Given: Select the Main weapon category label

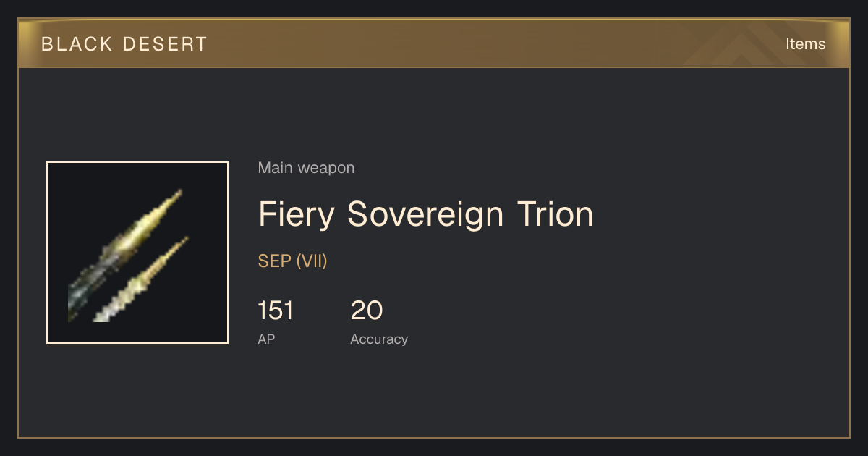Looking at the screenshot, I should pos(306,168).
